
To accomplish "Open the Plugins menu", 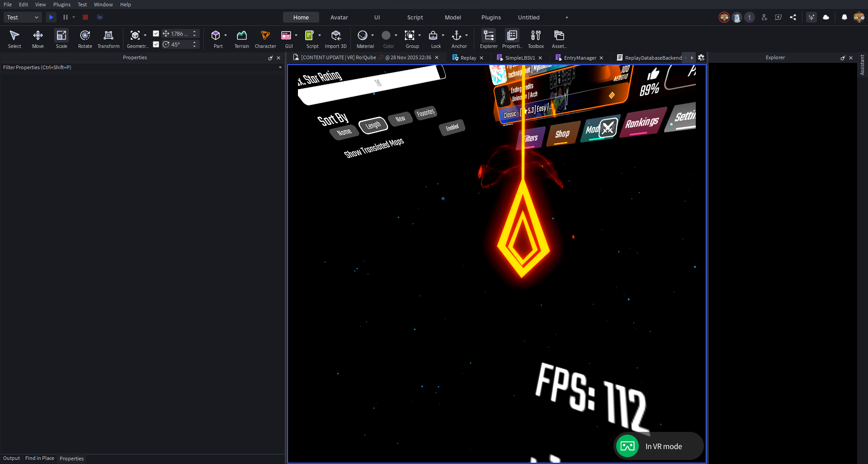I will [62, 5].
